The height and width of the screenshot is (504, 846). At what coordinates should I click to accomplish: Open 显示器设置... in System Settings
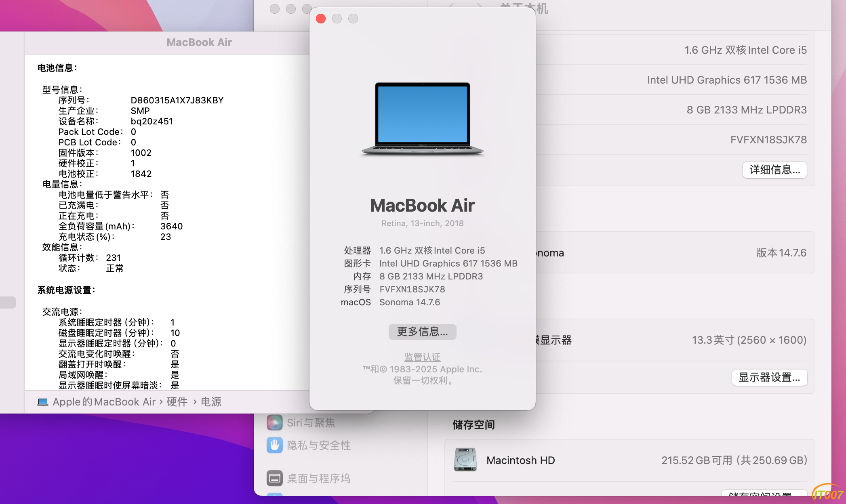coord(770,377)
